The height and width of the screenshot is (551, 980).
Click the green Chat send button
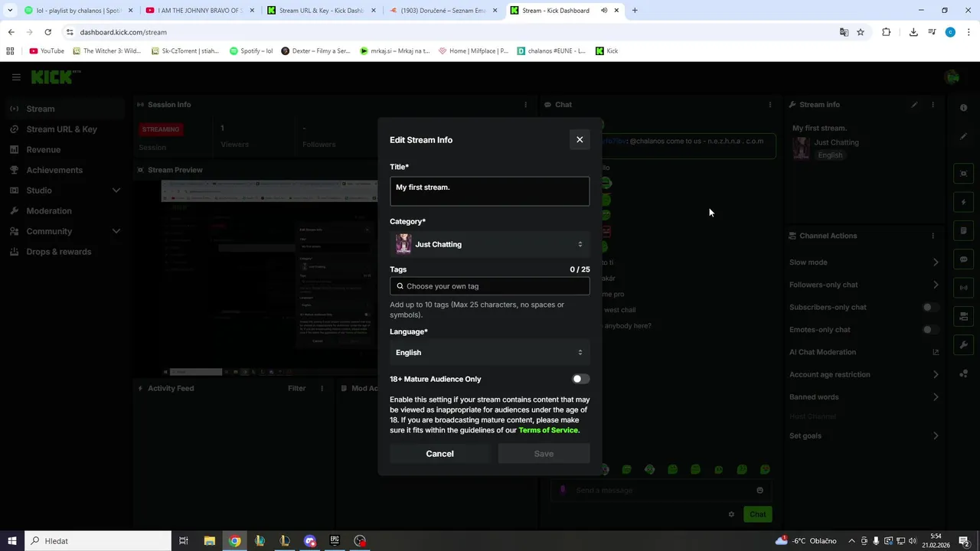pos(757,514)
